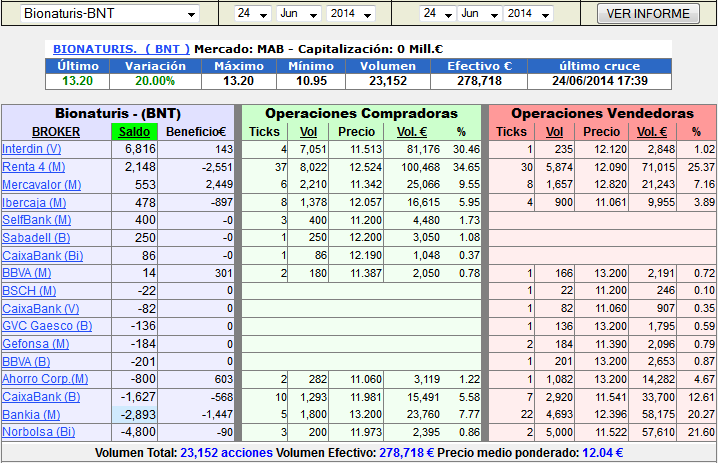Viewport: 719px width, 463px height.
Task: Open the BBVA (B) broker link
Action: coord(26,362)
